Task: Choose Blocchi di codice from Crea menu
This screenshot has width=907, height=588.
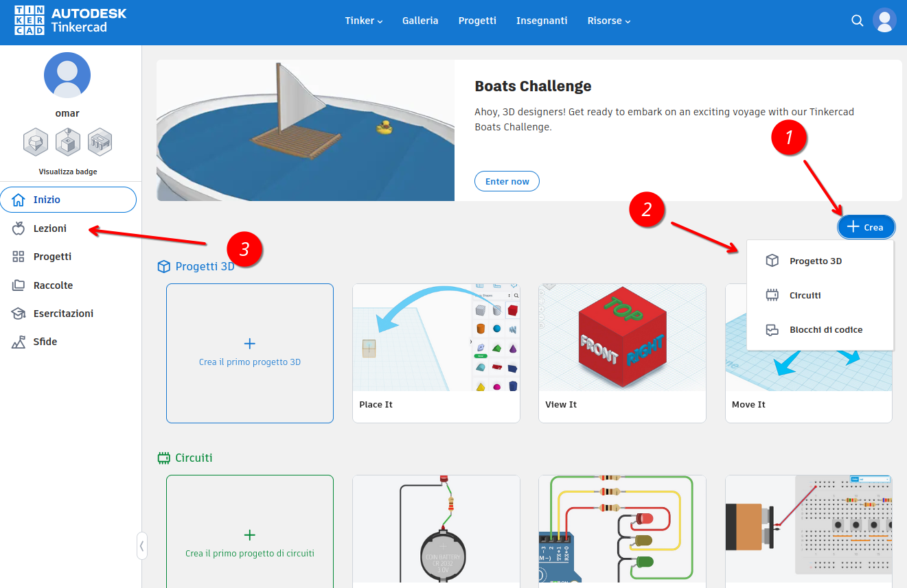Action: coord(820,330)
